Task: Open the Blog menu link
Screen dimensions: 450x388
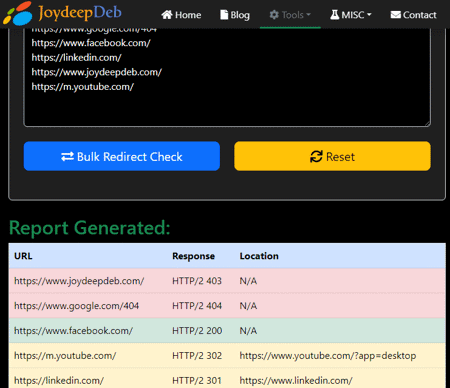Action: 235,15
